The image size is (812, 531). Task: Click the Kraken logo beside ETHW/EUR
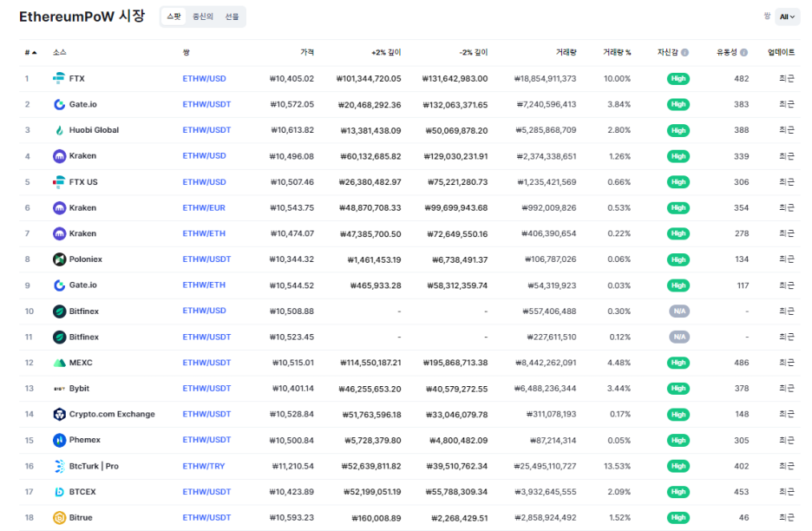pos(59,207)
